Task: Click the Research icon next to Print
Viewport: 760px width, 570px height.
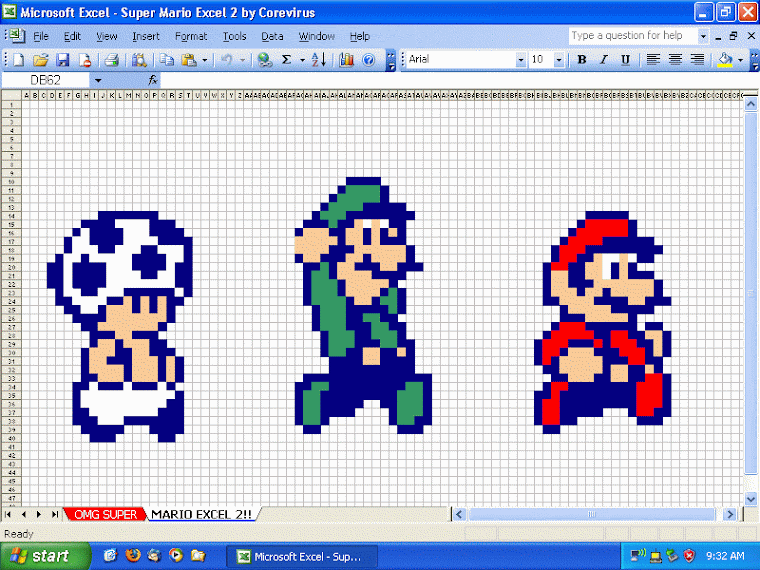Action: [139, 60]
